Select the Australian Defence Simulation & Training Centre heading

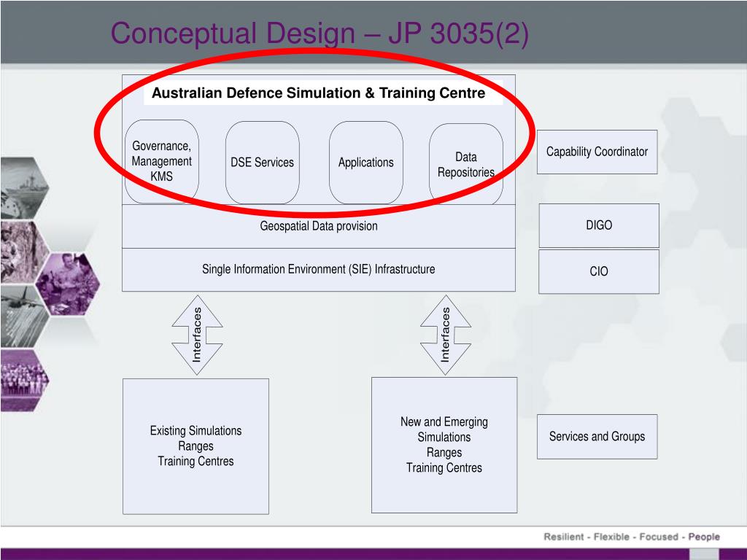point(318,93)
